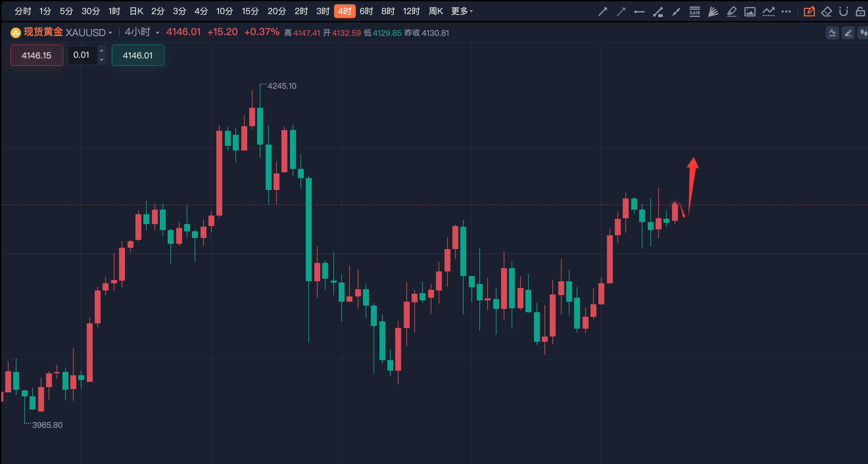This screenshot has height=464, width=868.
Task: Expand the 更多 timeframe dropdown
Action: [462, 11]
